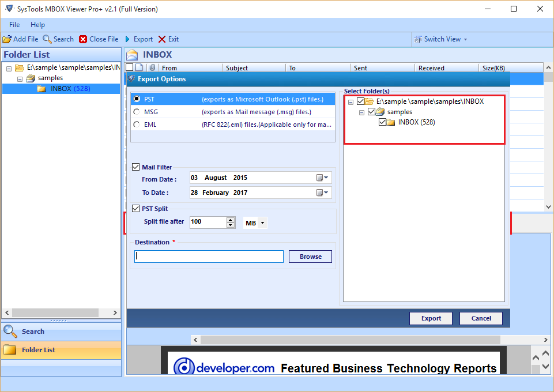
Task: Click the Exit toolbar button label
Action: (x=174, y=39)
